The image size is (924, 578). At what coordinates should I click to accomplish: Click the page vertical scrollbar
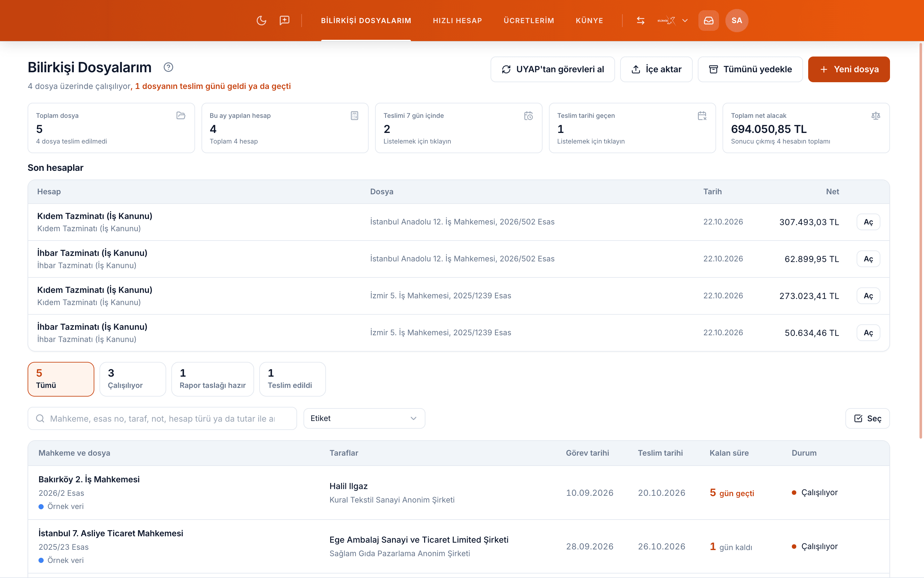[920, 241]
